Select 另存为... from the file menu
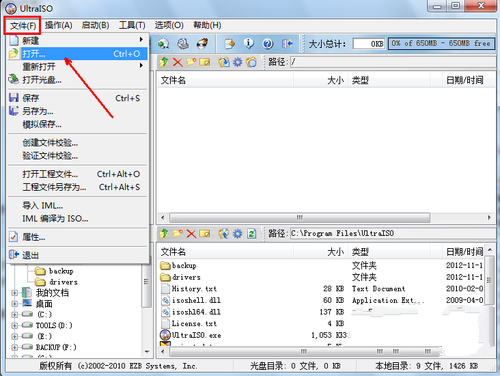 click(77, 111)
